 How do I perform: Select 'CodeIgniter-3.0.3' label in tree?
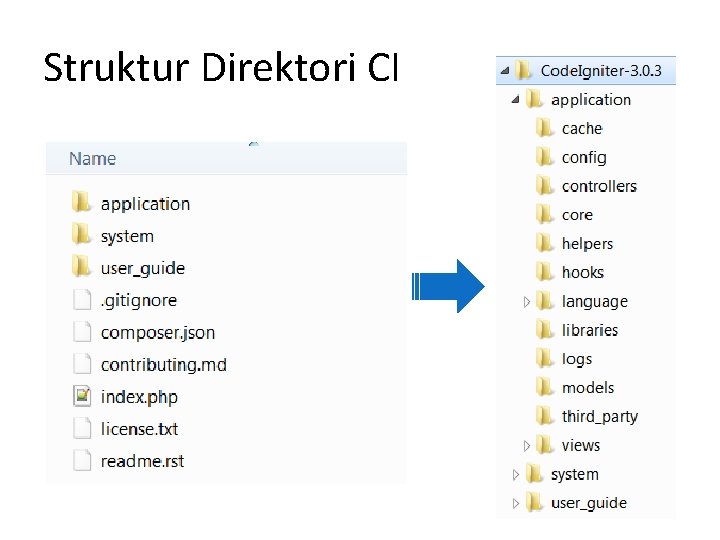point(601,71)
